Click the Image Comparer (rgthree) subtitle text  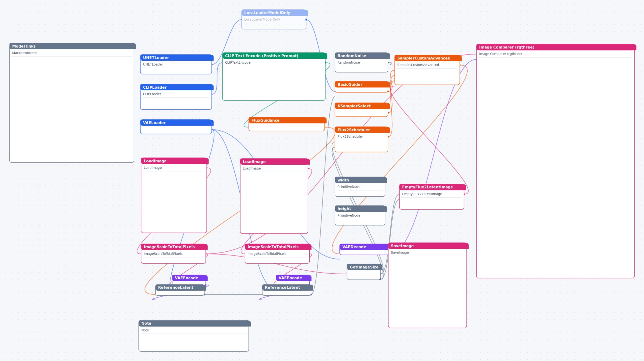pyautogui.click(x=500, y=54)
